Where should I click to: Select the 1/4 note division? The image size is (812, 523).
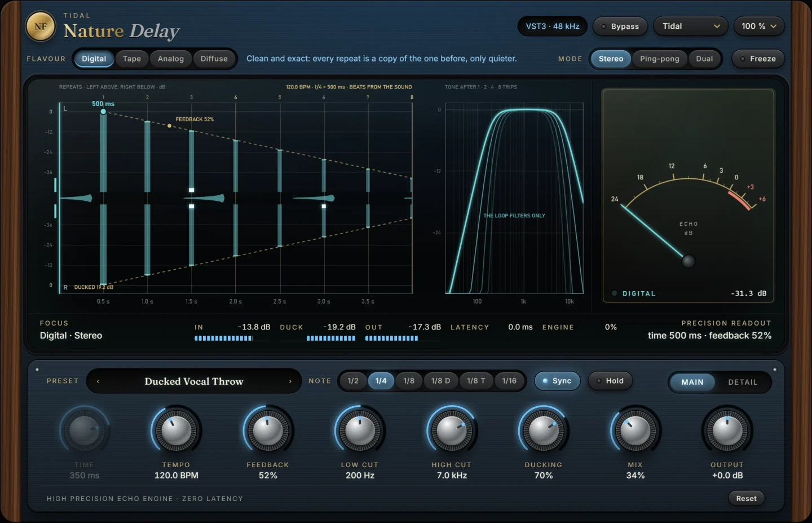(381, 381)
